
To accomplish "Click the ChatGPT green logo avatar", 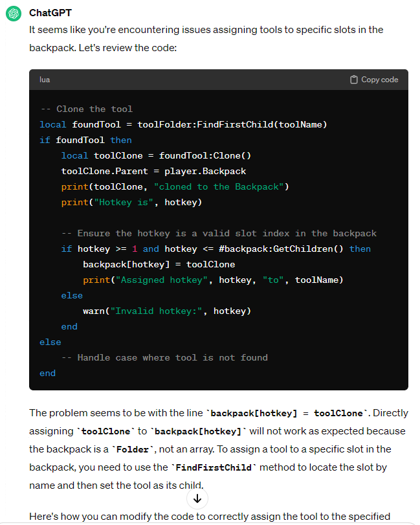I will click(x=14, y=13).
